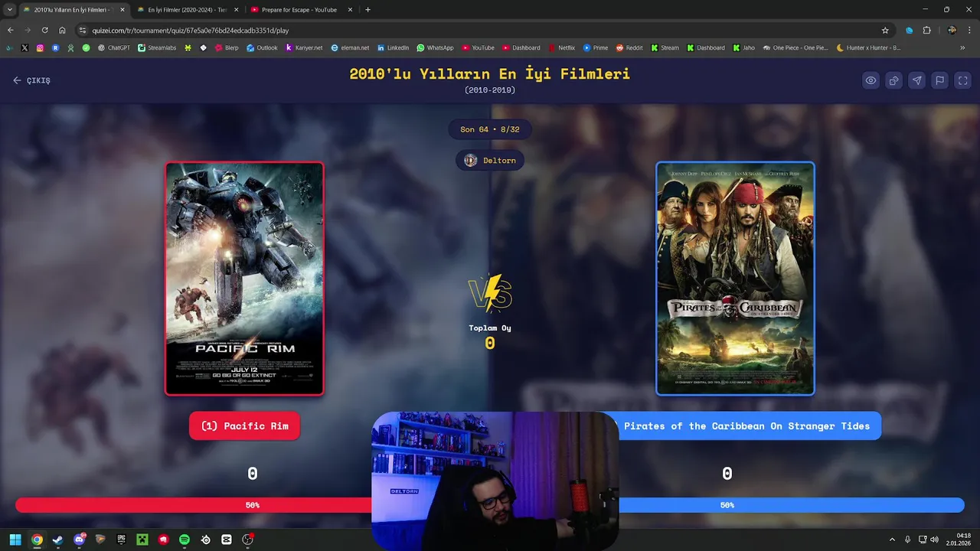This screenshot has height=551, width=980.
Task: Open the Hunter x Hunter bookmark
Action: coord(868,47)
